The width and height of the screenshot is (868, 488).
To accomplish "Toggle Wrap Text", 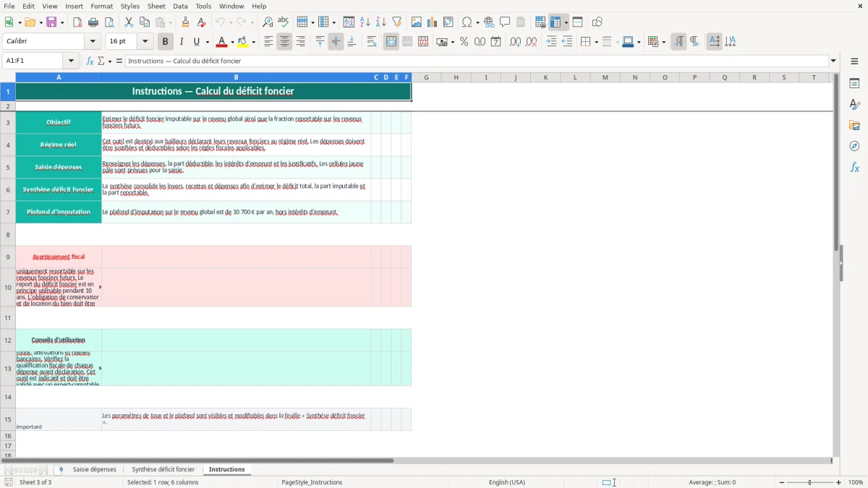I will click(372, 42).
